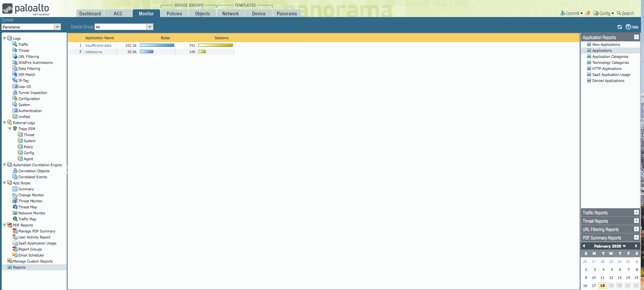Select the Threat Monitor icon
This screenshot has width=644, height=290.
click(x=15, y=201)
